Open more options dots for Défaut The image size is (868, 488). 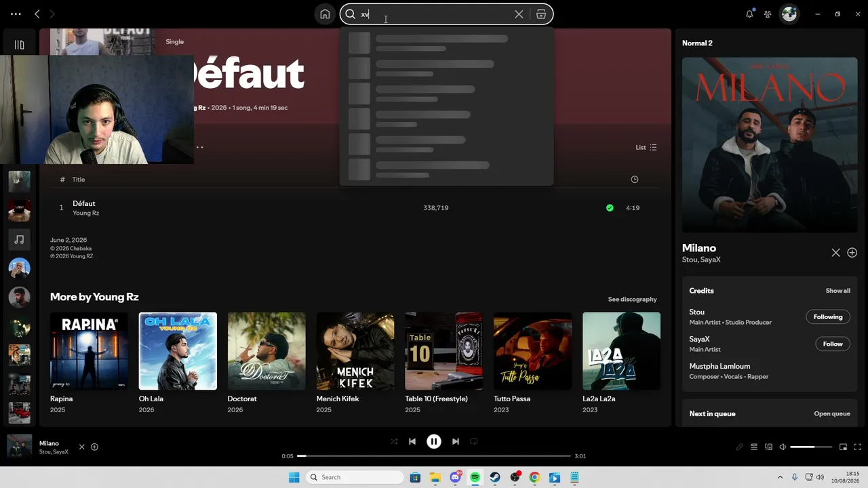200,147
